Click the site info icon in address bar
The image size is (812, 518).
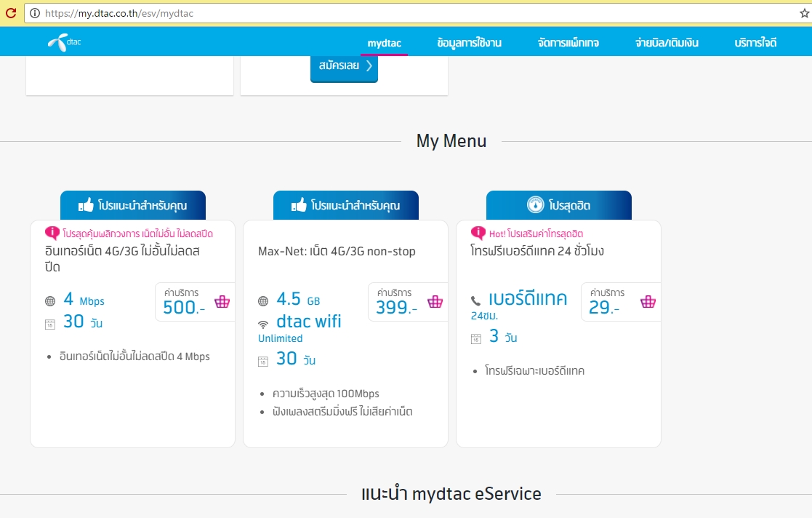click(35, 14)
